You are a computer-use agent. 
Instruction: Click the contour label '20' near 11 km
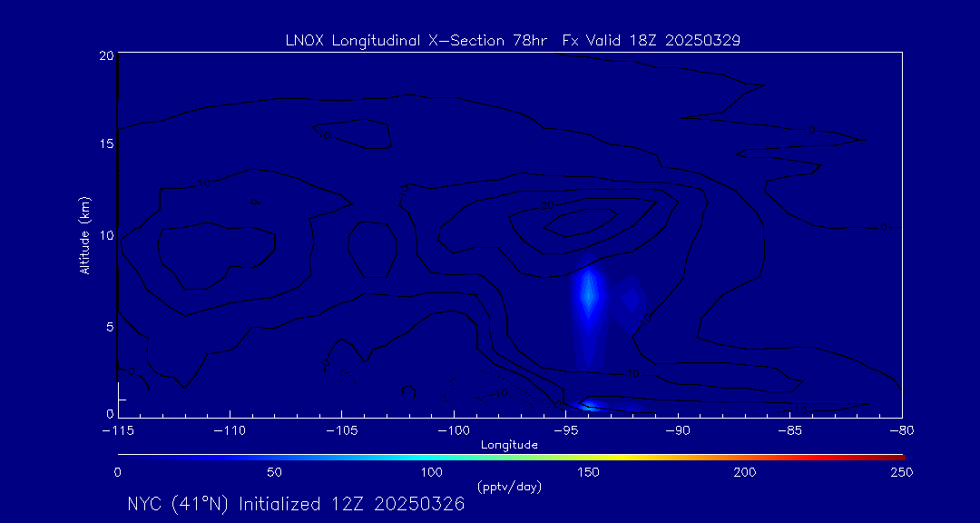(x=549, y=206)
